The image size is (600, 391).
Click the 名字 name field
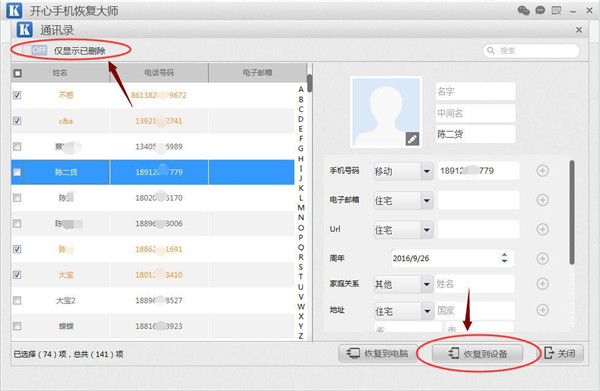point(476,91)
